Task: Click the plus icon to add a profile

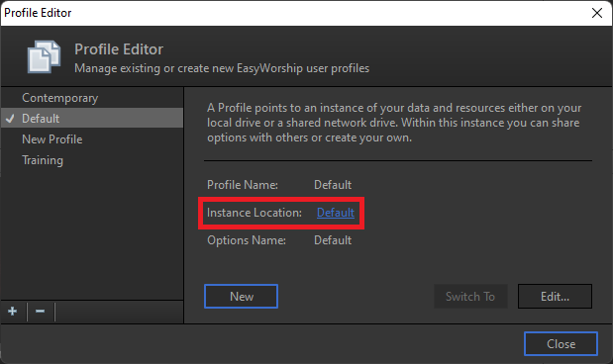Action: (x=13, y=312)
